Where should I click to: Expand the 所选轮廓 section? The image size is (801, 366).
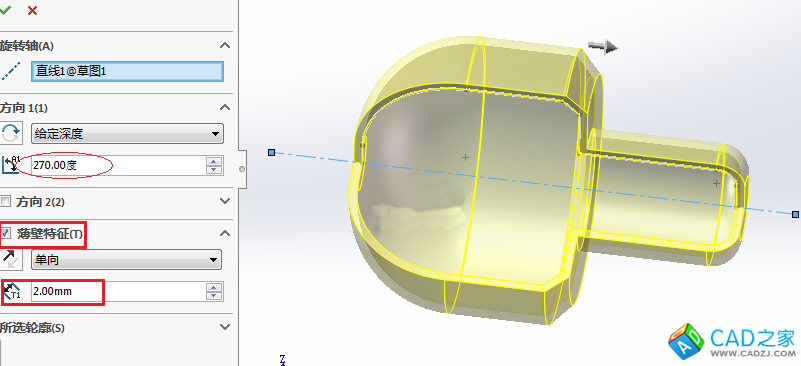225,327
